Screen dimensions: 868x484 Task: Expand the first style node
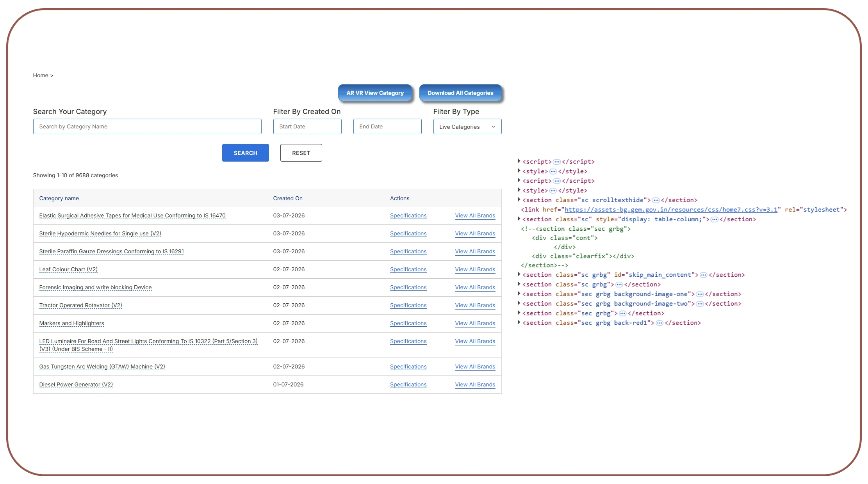click(519, 171)
